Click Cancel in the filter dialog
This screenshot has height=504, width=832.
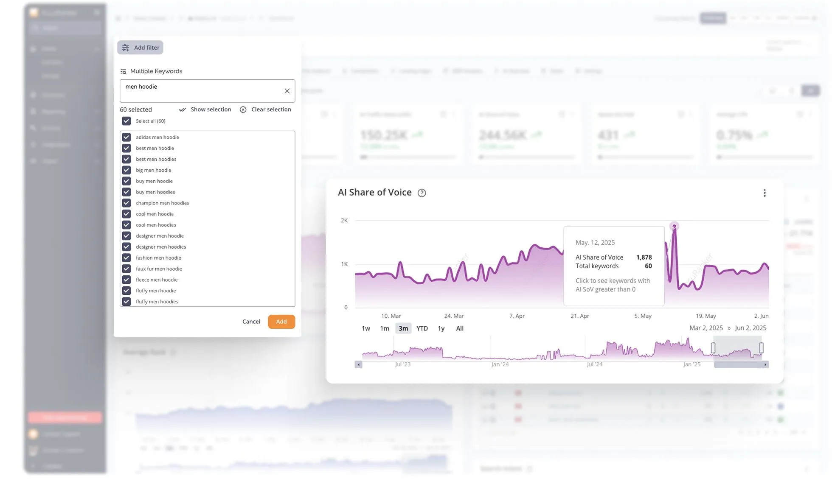tap(251, 322)
